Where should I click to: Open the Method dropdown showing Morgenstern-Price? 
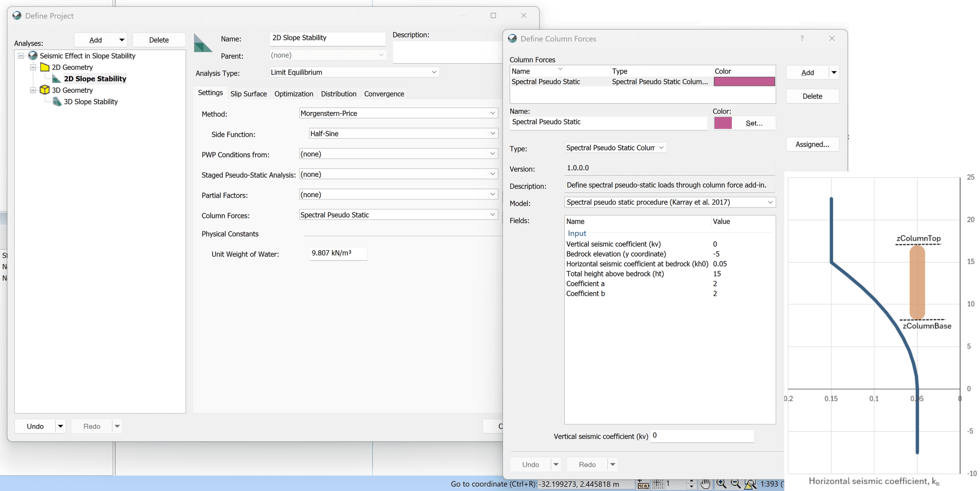(398, 113)
